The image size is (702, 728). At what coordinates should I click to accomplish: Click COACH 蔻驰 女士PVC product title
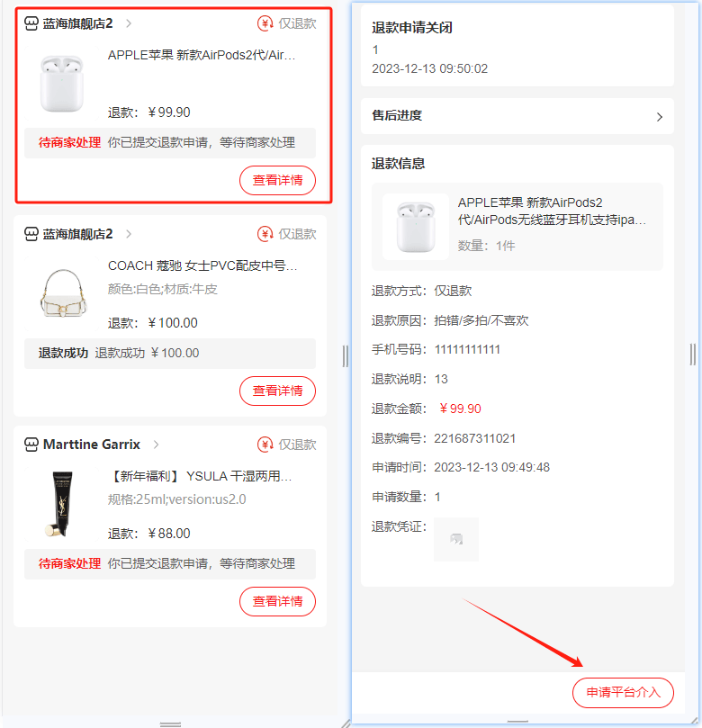pyautogui.click(x=202, y=265)
